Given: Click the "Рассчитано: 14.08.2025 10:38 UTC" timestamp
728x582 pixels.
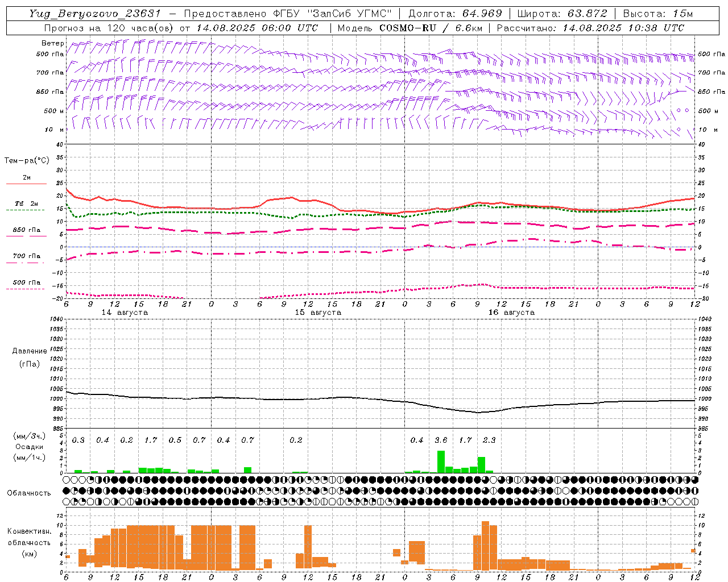Looking at the screenshot, I should tap(590, 28).
